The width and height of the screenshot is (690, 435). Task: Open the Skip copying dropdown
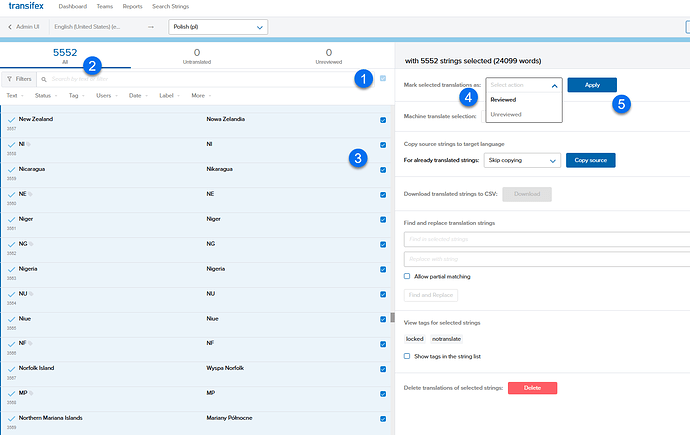coord(522,161)
